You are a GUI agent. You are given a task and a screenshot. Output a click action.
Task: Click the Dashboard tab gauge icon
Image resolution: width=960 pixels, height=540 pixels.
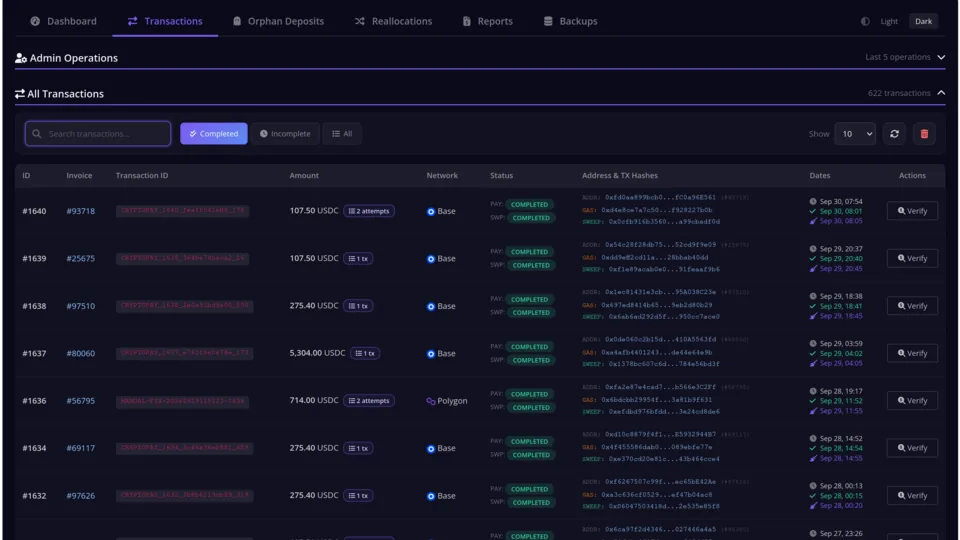36,21
